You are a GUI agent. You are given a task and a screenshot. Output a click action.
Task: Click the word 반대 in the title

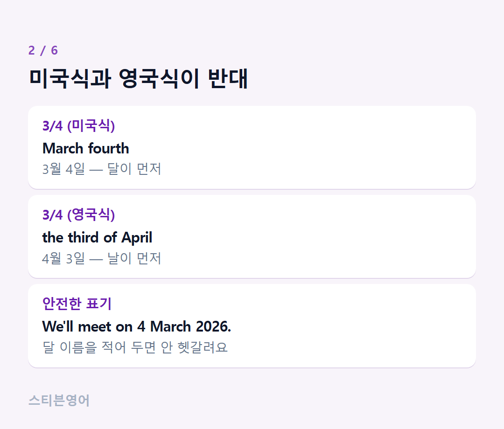pos(228,78)
